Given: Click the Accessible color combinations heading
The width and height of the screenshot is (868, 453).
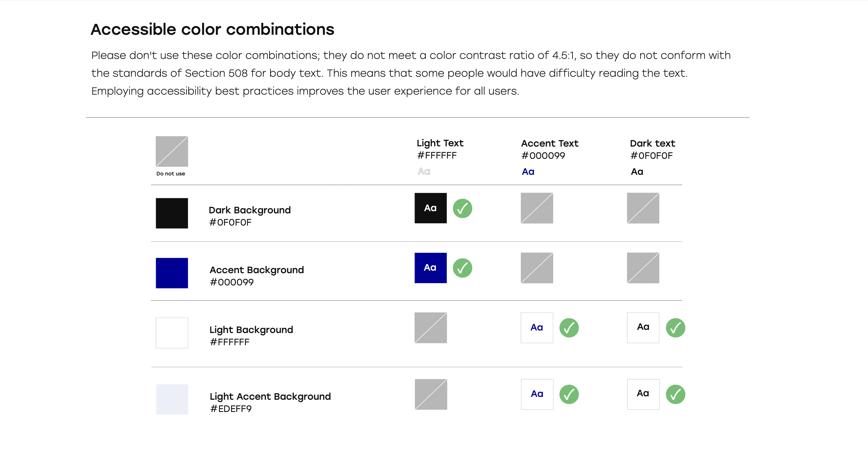Looking at the screenshot, I should tap(213, 29).
